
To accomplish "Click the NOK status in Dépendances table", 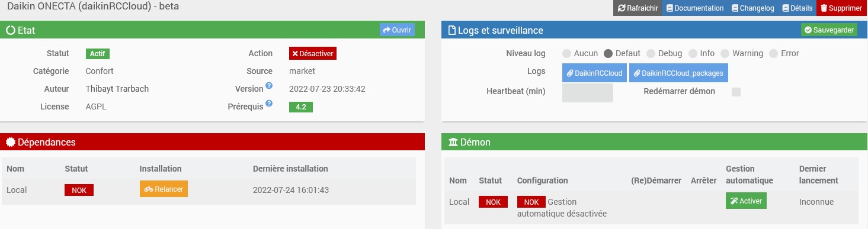I will tap(79, 190).
